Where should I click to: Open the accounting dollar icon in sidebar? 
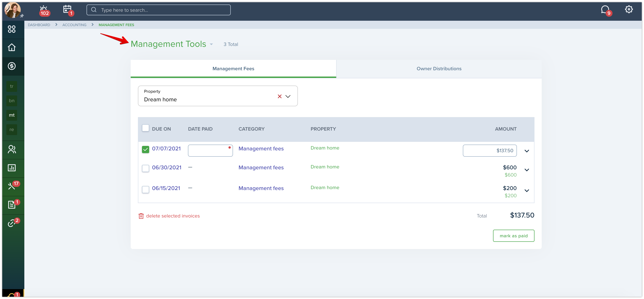(12, 66)
